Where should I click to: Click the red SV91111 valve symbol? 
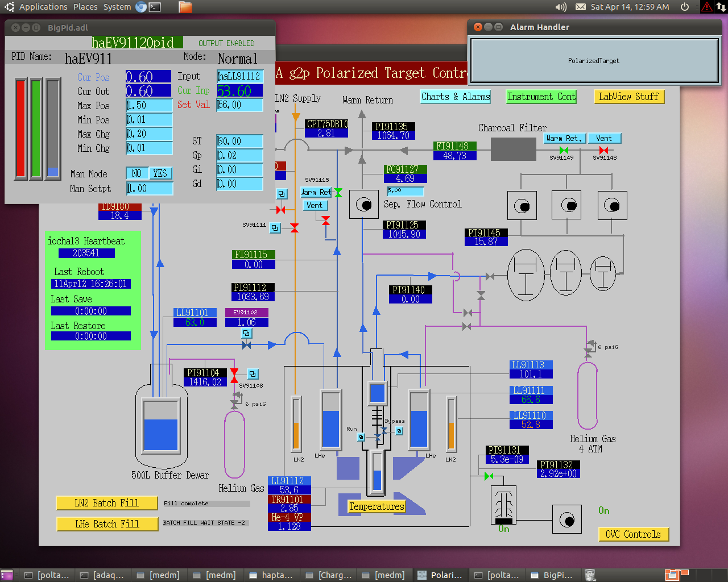[x=295, y=228]
